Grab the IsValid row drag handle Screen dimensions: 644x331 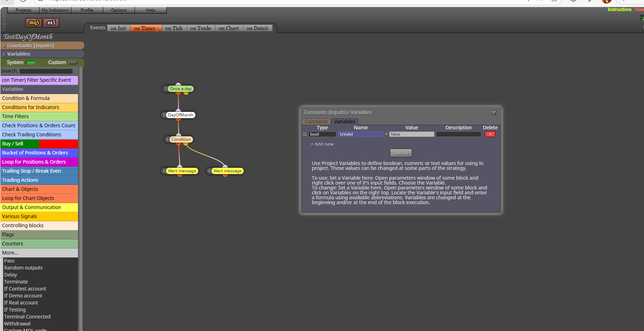click(305, 134)
